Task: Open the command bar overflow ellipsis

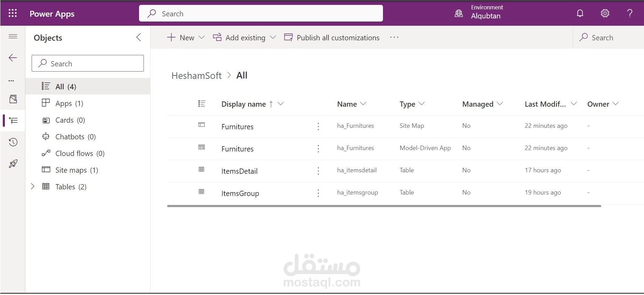Action: [x=394, y=37]
